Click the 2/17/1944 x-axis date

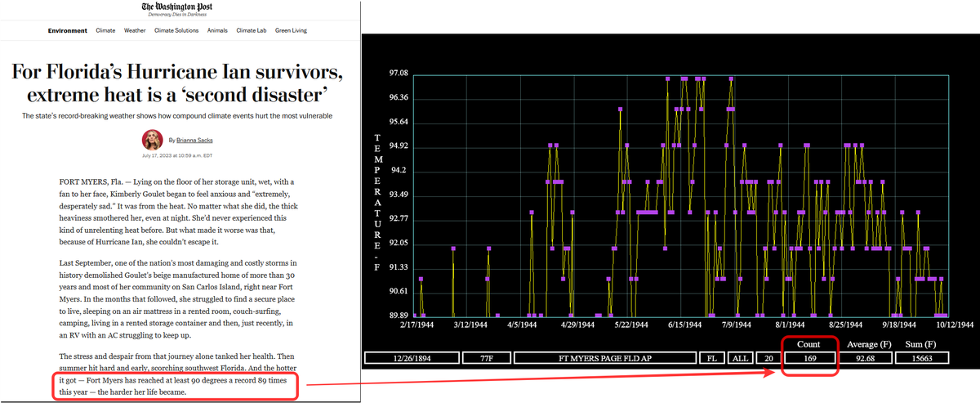(x=418, y=325)
